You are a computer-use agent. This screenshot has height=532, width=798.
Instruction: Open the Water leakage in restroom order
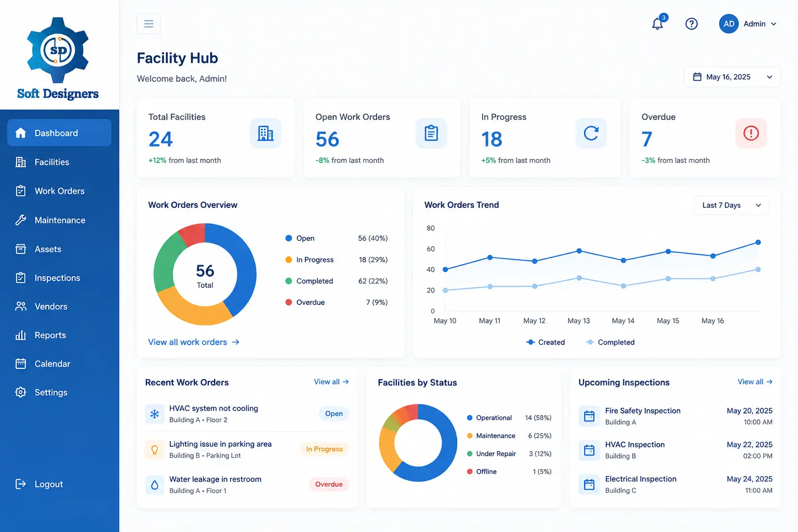click(247, 485)
